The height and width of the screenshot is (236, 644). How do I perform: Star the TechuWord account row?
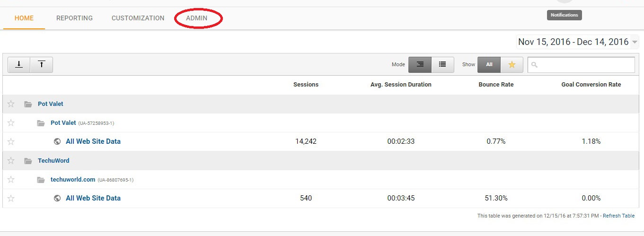click(x=11, y=160)
